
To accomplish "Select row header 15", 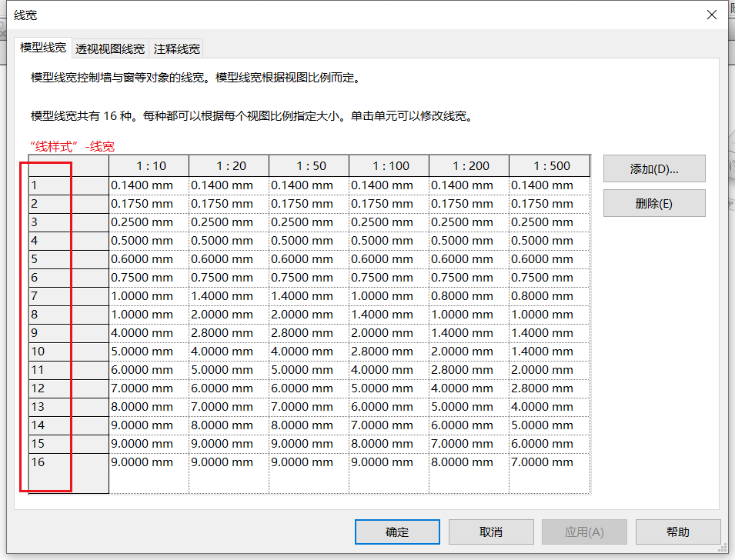I will click(69, 444).
